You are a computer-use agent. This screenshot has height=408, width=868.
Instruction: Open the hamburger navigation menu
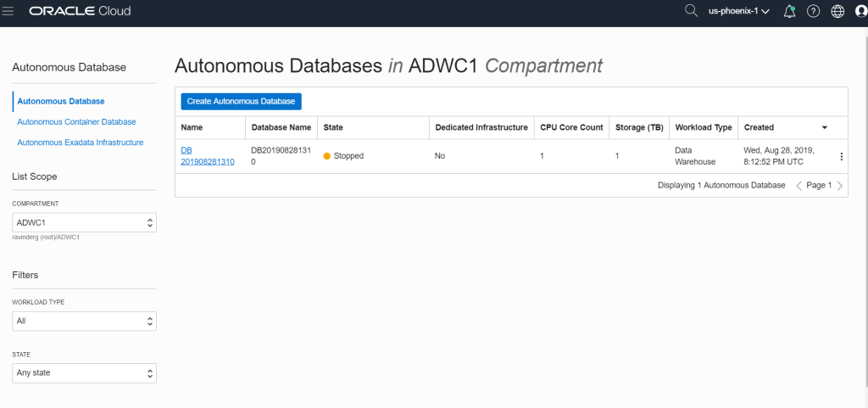pyautogui.click(x=9, y=12)
